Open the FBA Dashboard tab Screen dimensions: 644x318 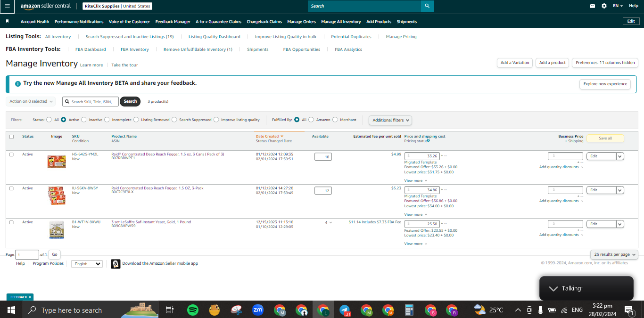[91, 49]
